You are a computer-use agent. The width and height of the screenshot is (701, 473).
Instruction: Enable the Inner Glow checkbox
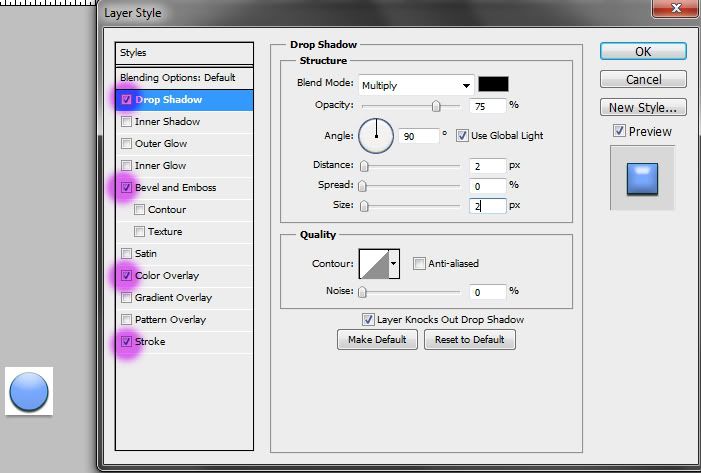coord(127,165)
